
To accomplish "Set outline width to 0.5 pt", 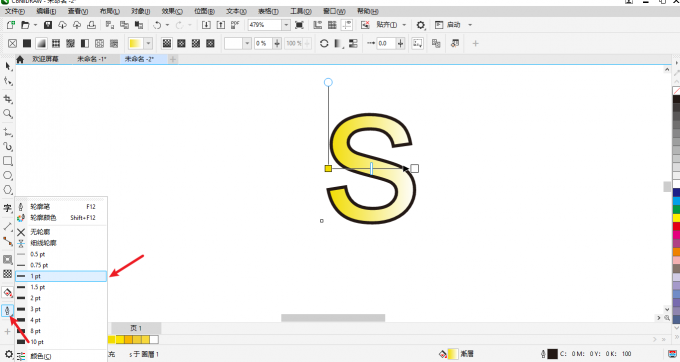I will pyautogui.click(x=61, y=254).
